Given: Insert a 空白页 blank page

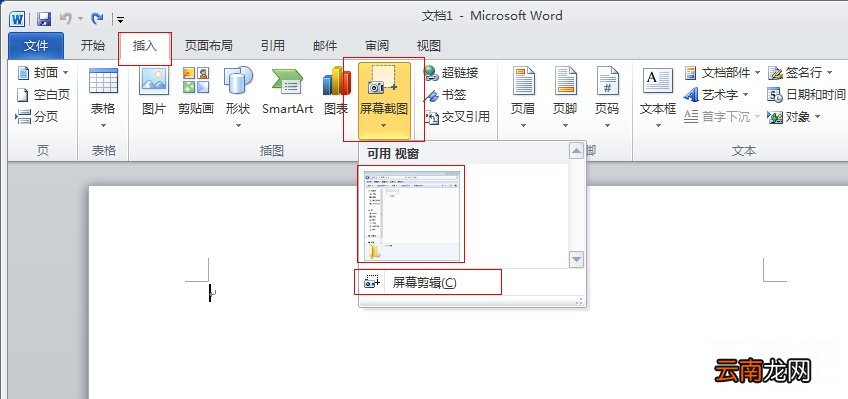Looking at the screenshot, I should pos(43,95).
